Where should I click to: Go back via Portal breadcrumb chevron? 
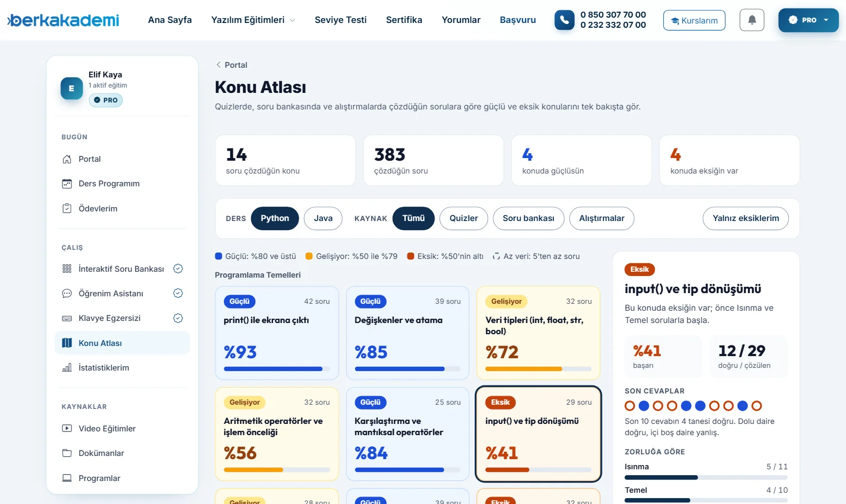218,65
